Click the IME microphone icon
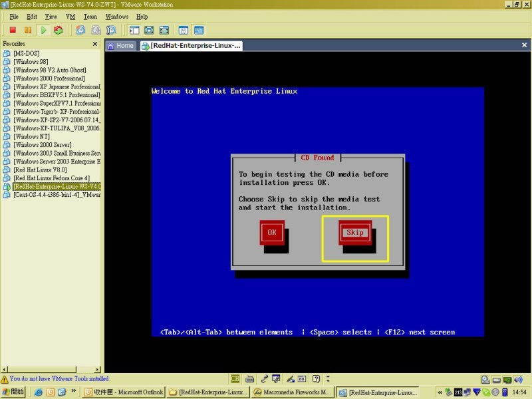The image size is (532, 399). [265, 378]
